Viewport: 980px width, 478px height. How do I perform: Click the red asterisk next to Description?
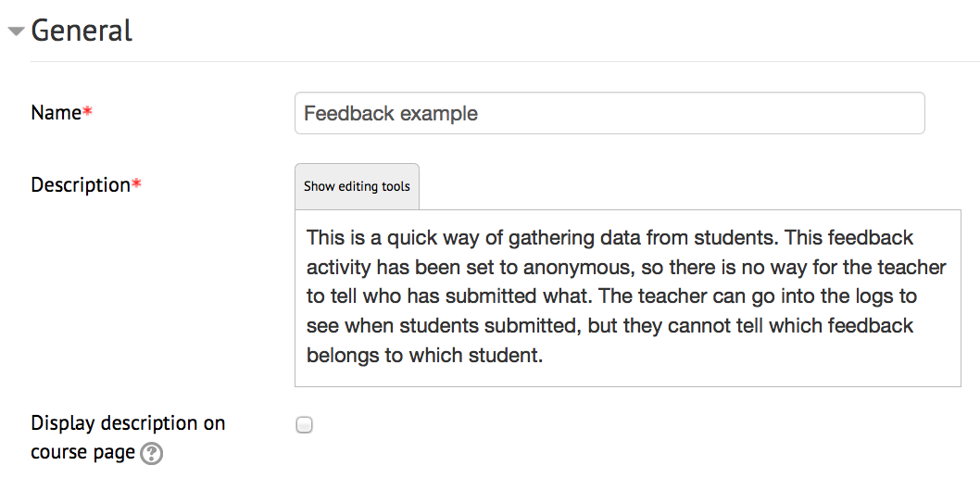coord(136,184)
